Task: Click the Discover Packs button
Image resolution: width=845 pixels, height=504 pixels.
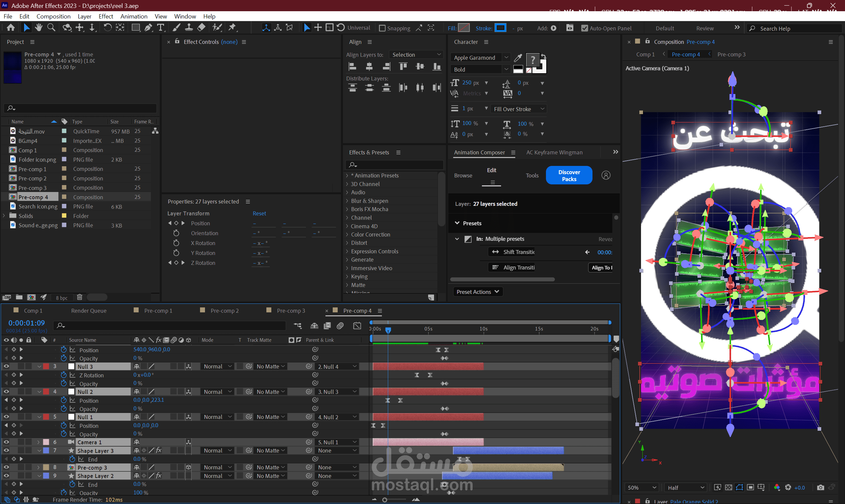Action: [569, 175]
